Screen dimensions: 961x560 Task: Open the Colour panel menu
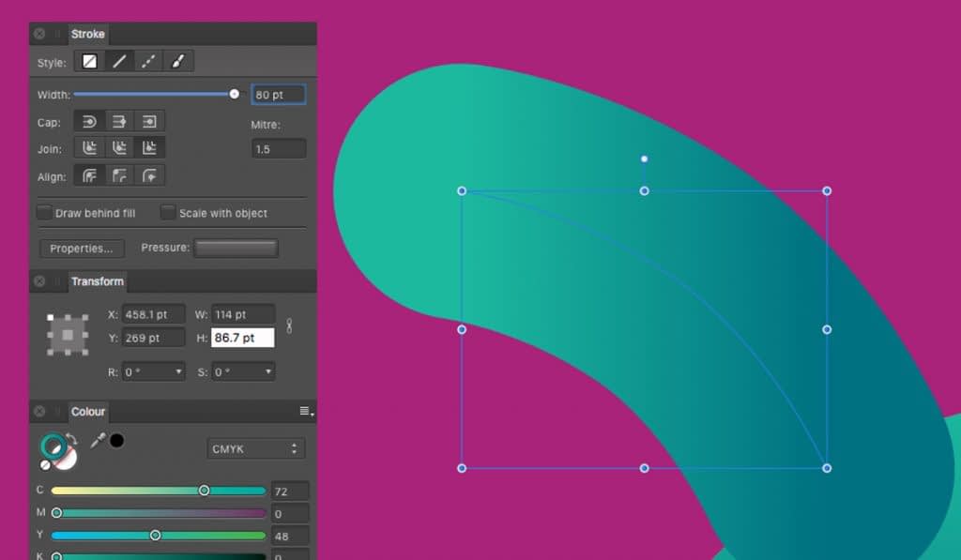tap(303, 411)
